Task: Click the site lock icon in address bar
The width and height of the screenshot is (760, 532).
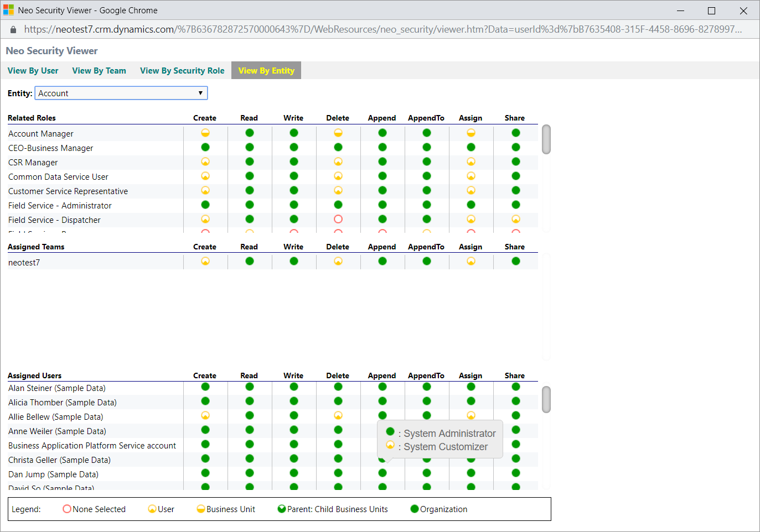Action: point(13,29)
